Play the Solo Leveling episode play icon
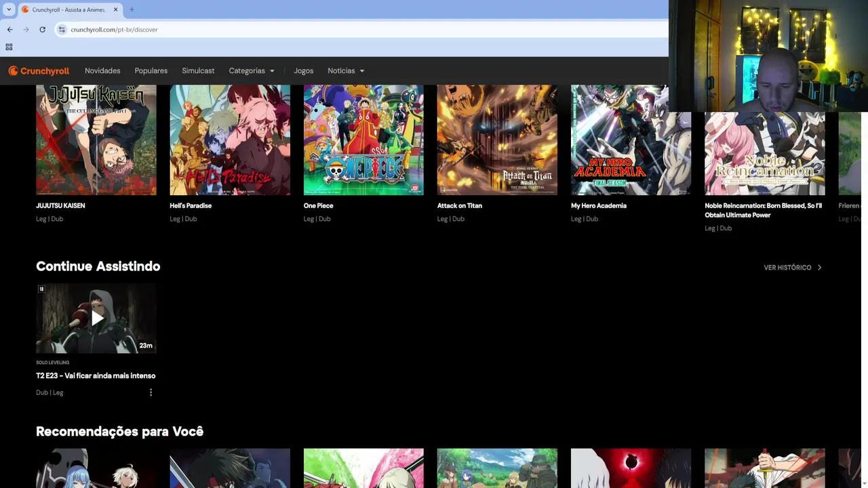 pyautogui.click(x=97, y=319)
